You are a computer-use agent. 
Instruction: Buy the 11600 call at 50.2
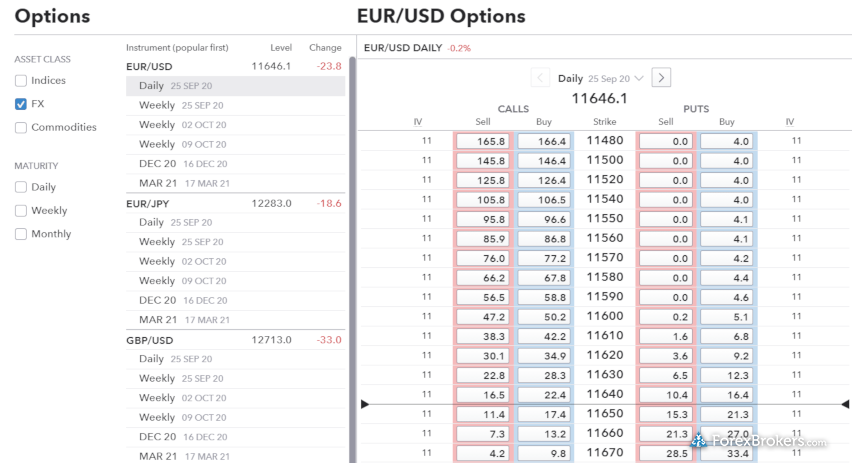[544, 317]
